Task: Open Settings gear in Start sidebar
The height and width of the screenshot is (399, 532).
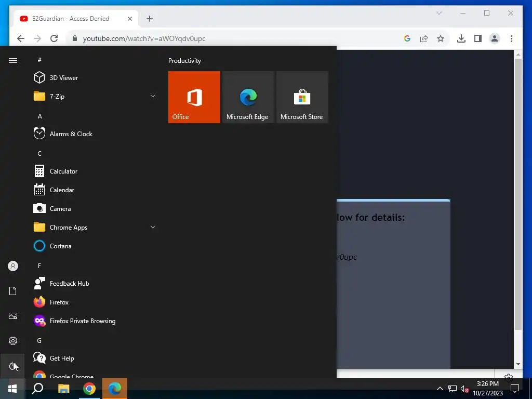Action: click(13, 341)
